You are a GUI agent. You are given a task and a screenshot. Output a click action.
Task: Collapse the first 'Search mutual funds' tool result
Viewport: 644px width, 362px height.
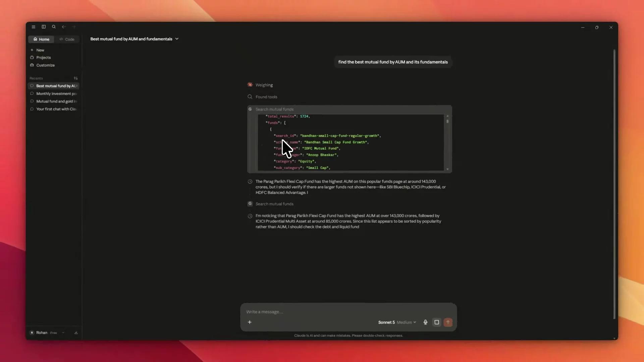click(274, 109)
